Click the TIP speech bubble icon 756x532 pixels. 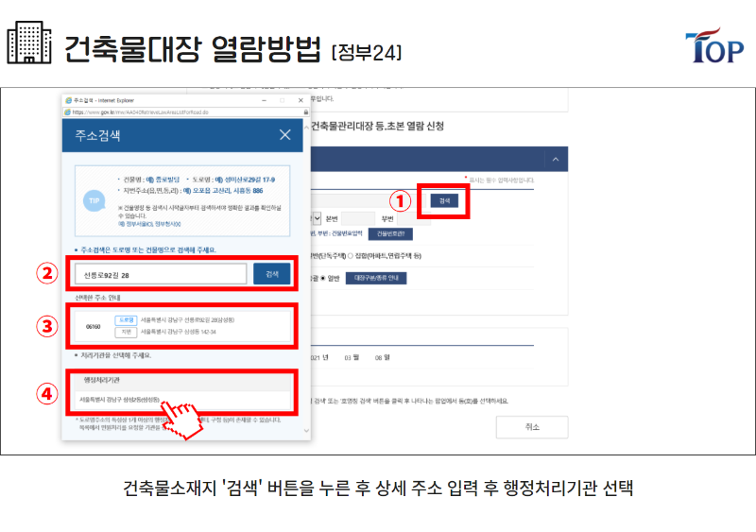(x=94, y=200)
